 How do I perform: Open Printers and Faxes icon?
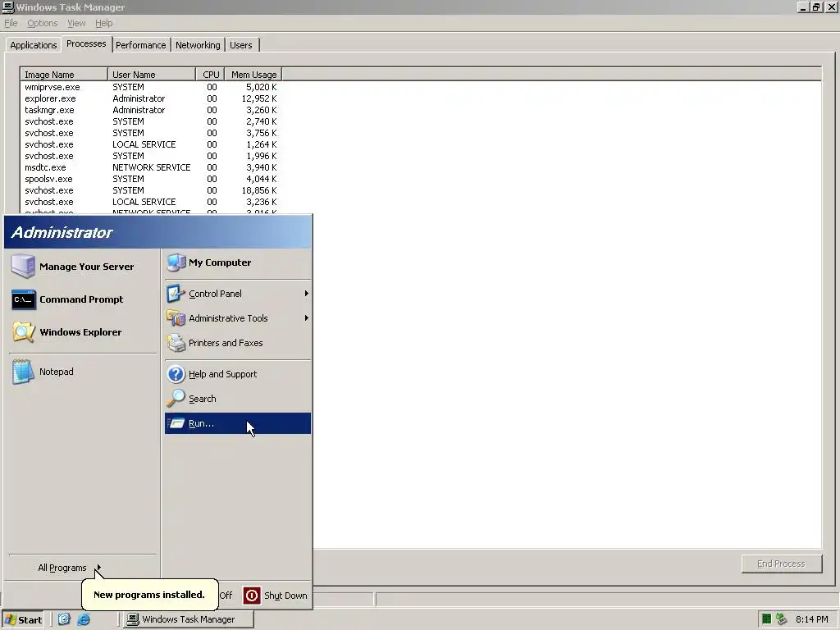pos(176,343)
